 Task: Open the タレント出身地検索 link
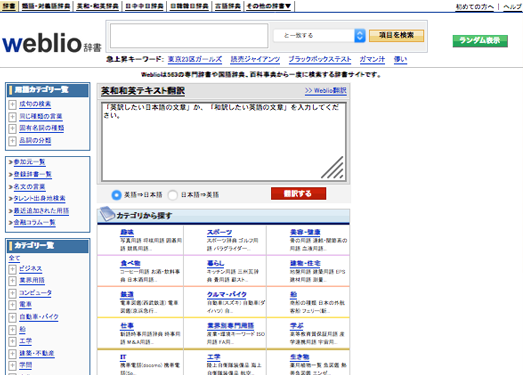(x=39, y=199)
